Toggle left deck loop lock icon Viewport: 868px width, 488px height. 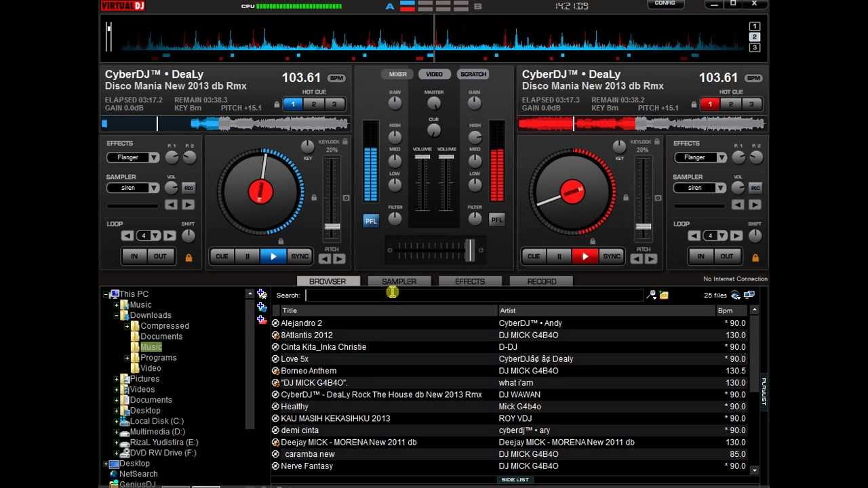(x=189, y=258)
